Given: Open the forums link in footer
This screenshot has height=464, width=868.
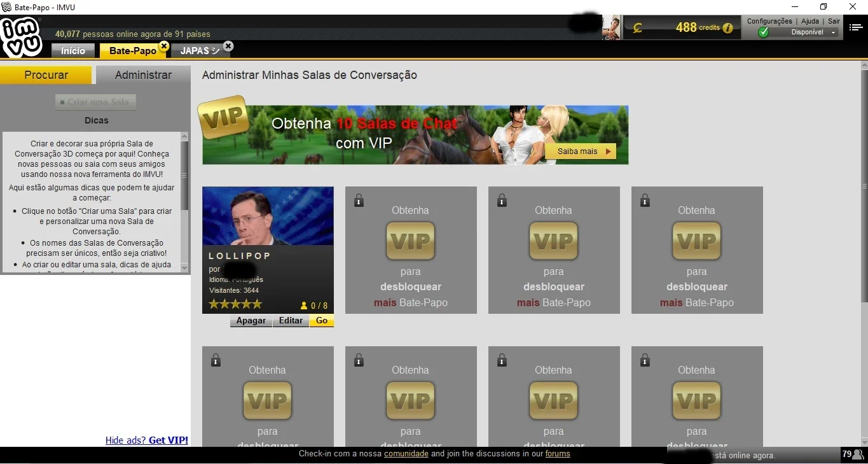Looking at the screenshot, I should 558,454.
